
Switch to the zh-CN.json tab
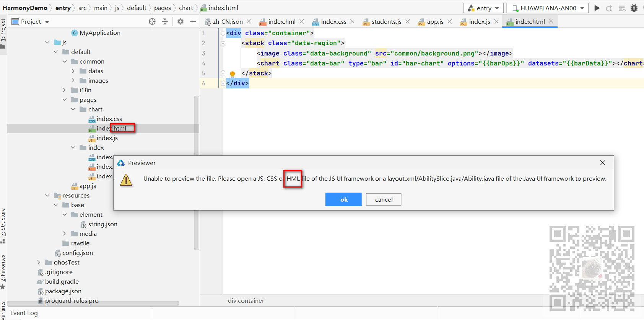228,22
